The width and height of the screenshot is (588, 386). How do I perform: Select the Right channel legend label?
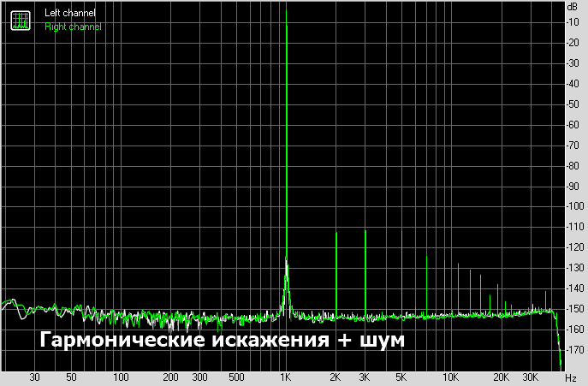72,27
